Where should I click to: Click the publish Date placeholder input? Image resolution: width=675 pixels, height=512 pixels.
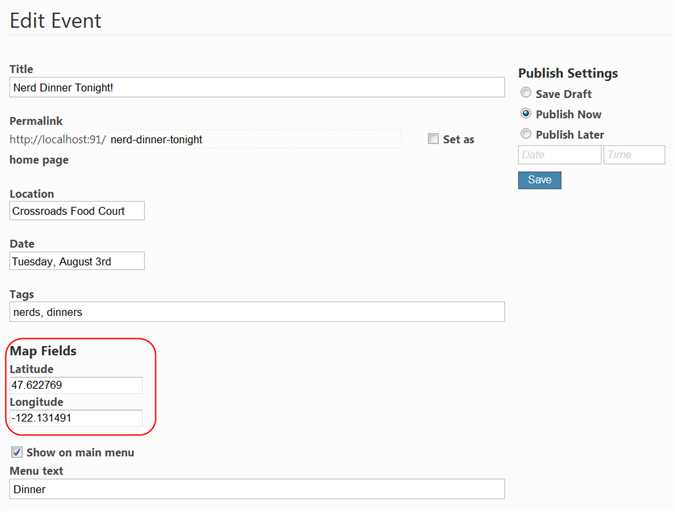[x=560, y=155]
